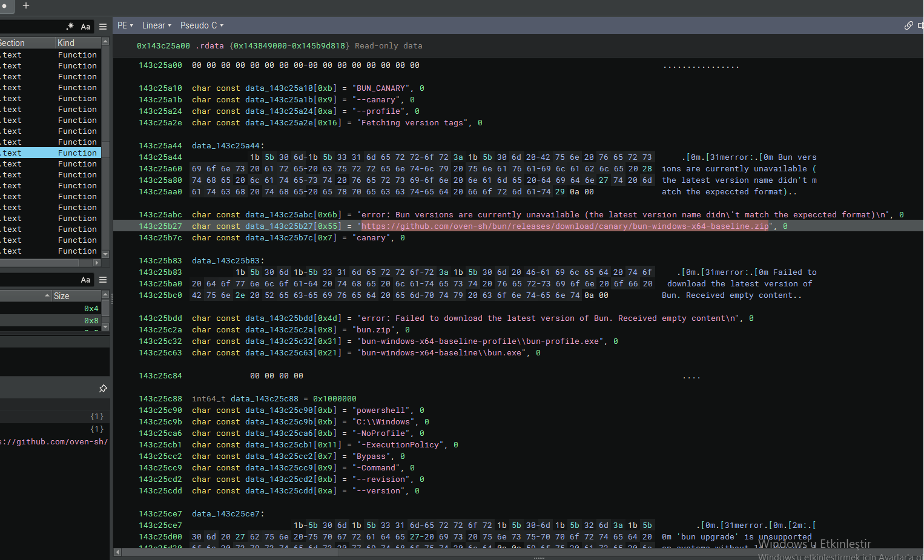Click scroll-down arrow of symbols list

(105, 254)
